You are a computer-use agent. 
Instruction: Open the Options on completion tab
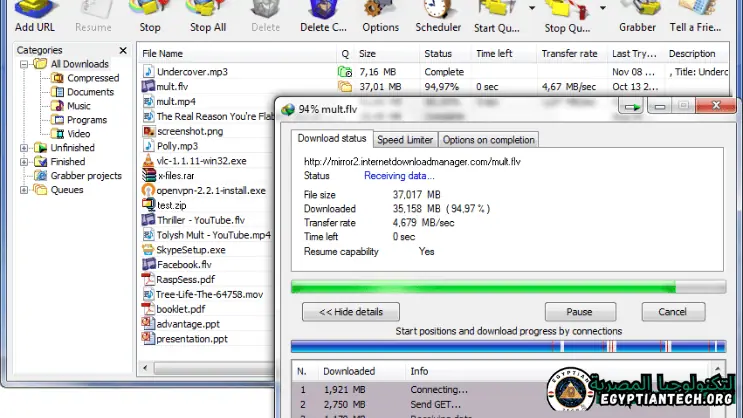(x=489, y=140)
